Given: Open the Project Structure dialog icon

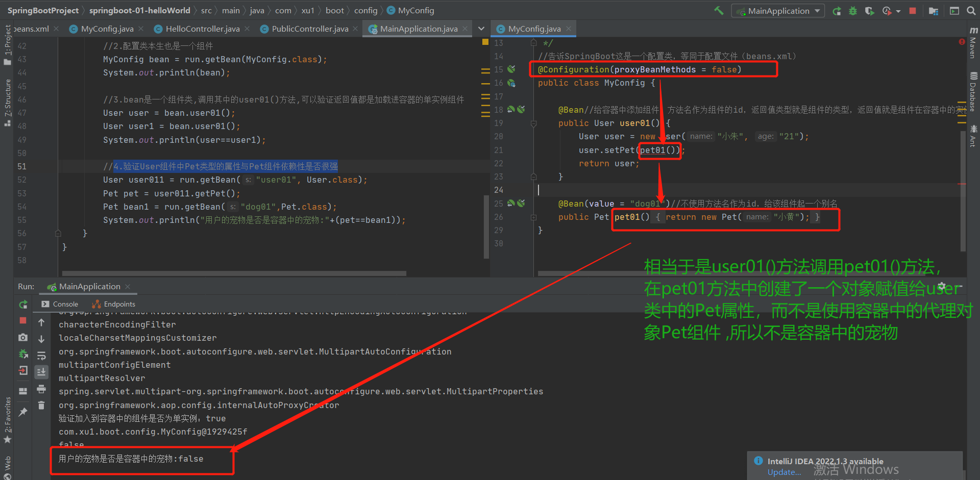Looking at the screenshot, I should (x=934, y=11).
